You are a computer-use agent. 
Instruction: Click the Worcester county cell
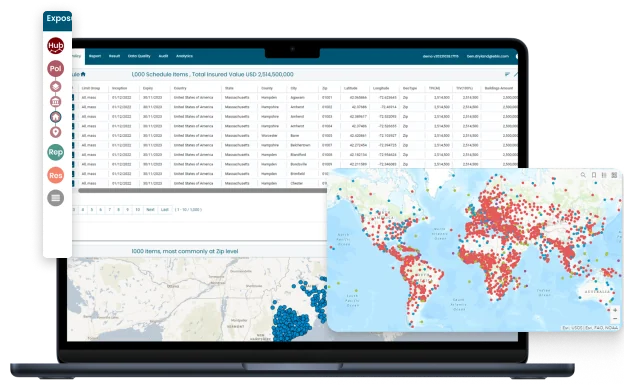coord(269,136)
